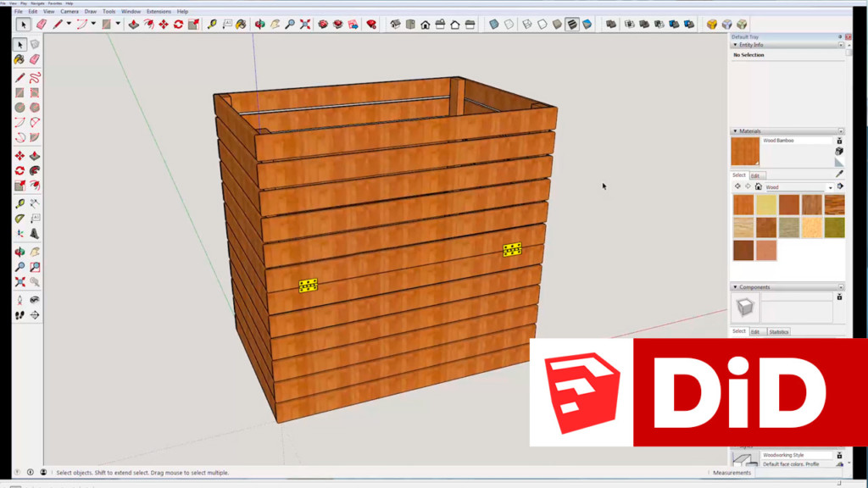Viewport: 868px width, 488px height.
Task: Click the Zoom Extents icon in top toolbar
Action: coord(305,25)
